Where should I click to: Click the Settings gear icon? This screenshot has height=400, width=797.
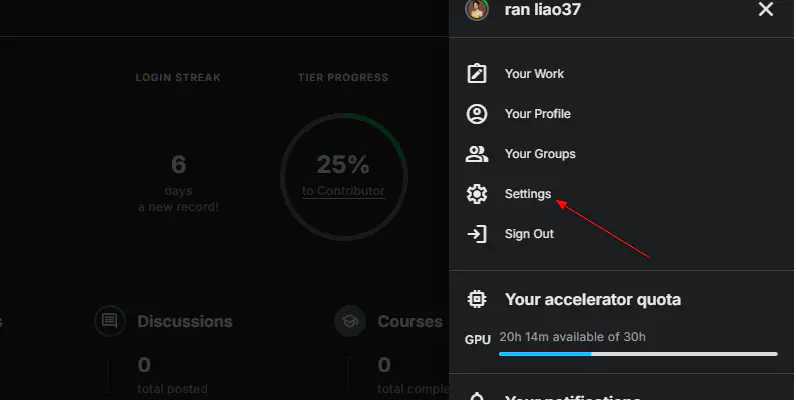click(x=477, y=194)
